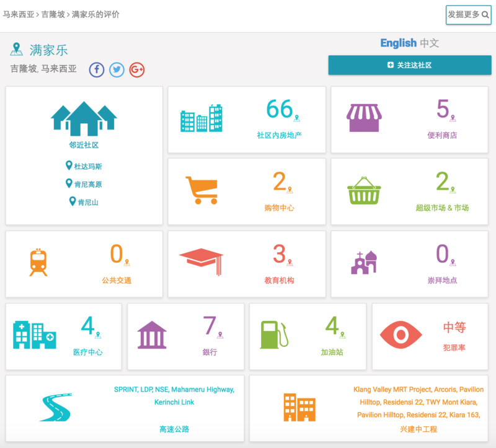Click the green basket icon for 超级市场
The image size is (496, 448).
tap(364, 191)
